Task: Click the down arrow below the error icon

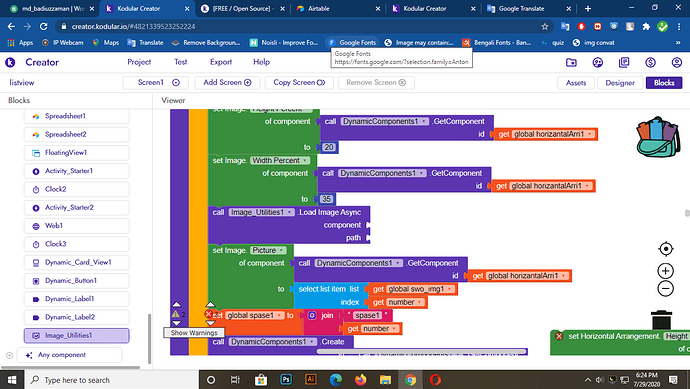Action: coord(210,323)
